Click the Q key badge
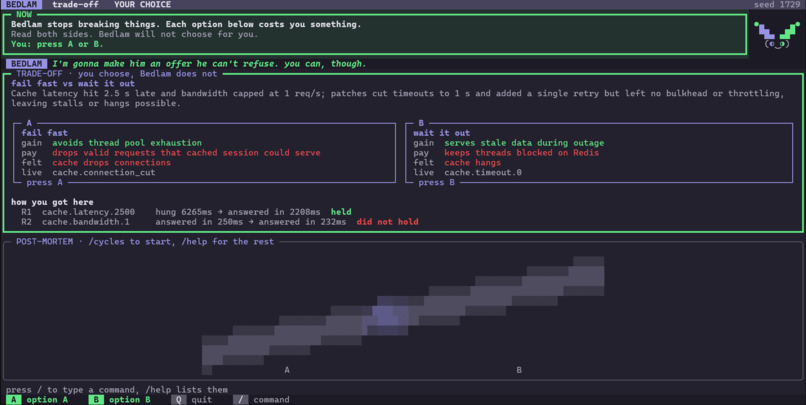The image size is (806, 405). click(x=178, y=399)
